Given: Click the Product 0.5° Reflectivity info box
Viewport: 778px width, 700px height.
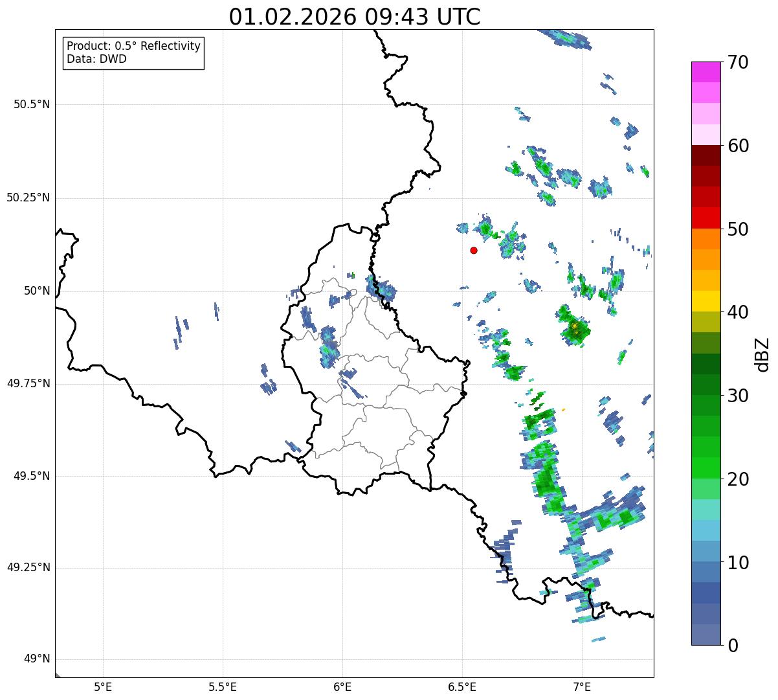Looking at the screenshot, I should (133, 53).
